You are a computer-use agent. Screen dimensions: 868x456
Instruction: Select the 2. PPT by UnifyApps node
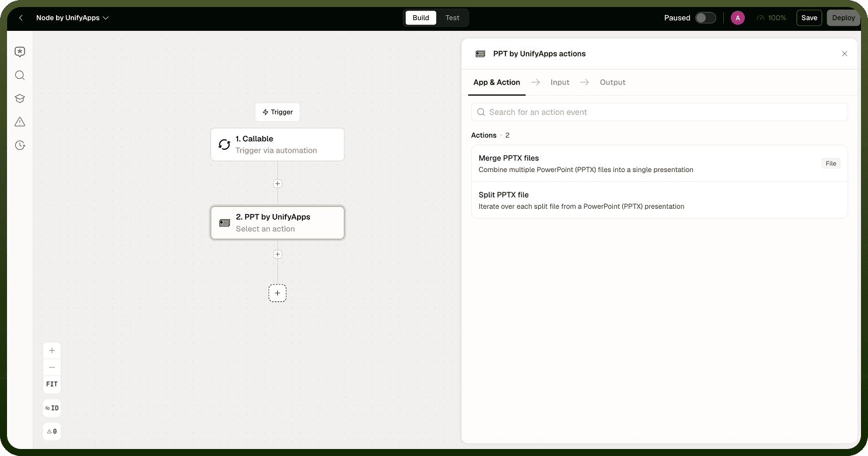pyautogui.click(x=277, y=223)
